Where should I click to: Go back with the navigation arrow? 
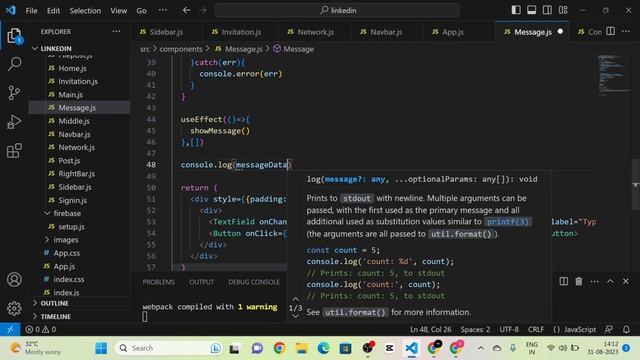tap(187, 10)
